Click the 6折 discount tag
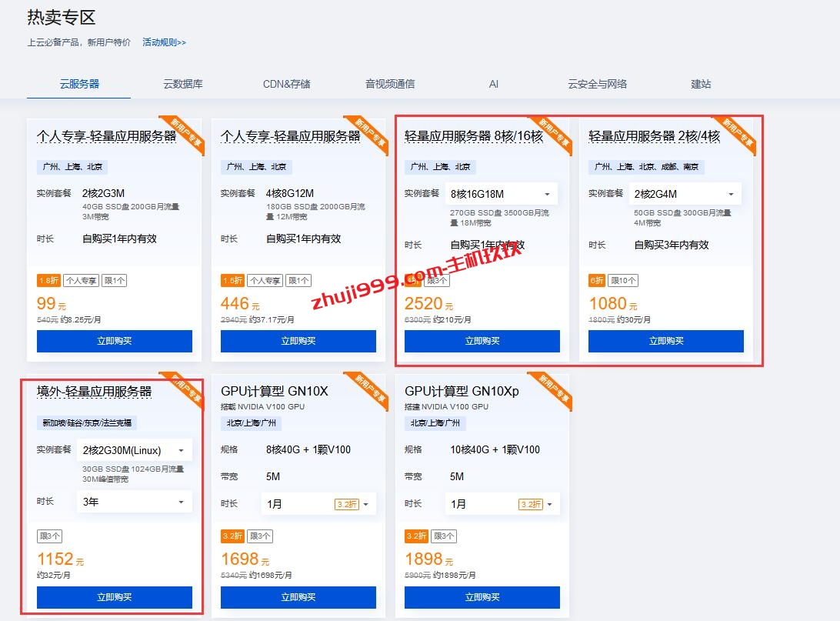The image size is (840, 621). coord(597,280)
